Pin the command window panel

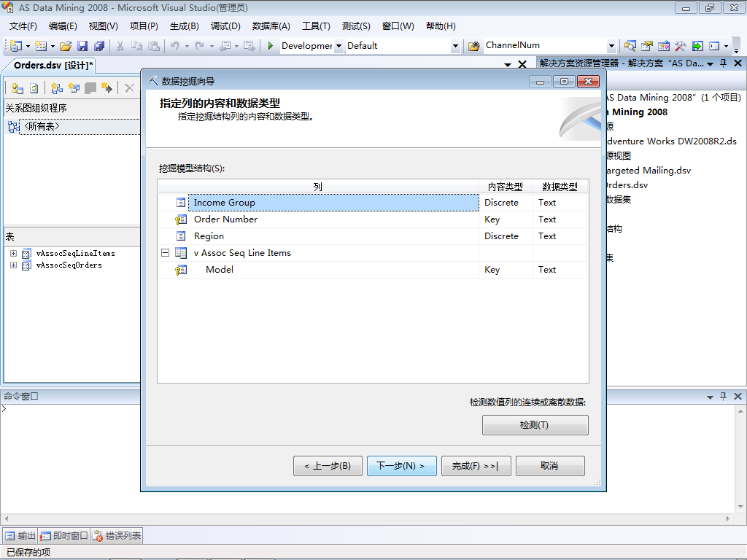click(723, 396)
